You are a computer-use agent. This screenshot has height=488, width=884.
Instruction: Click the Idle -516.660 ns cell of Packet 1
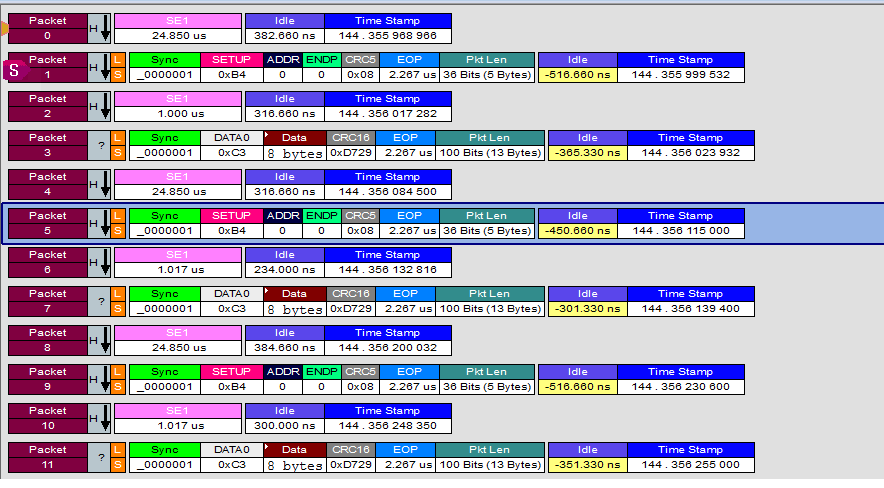tap(578, 68)
